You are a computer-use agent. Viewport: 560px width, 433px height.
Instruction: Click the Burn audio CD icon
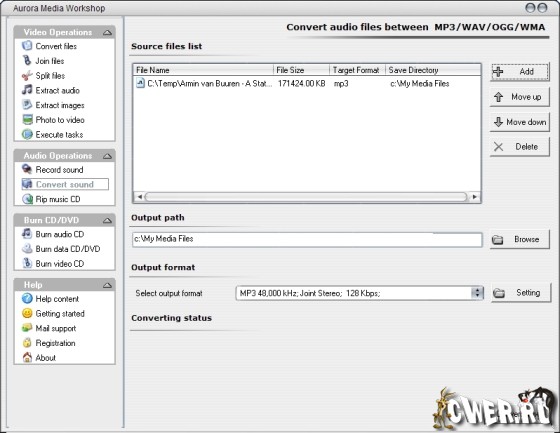27,234
